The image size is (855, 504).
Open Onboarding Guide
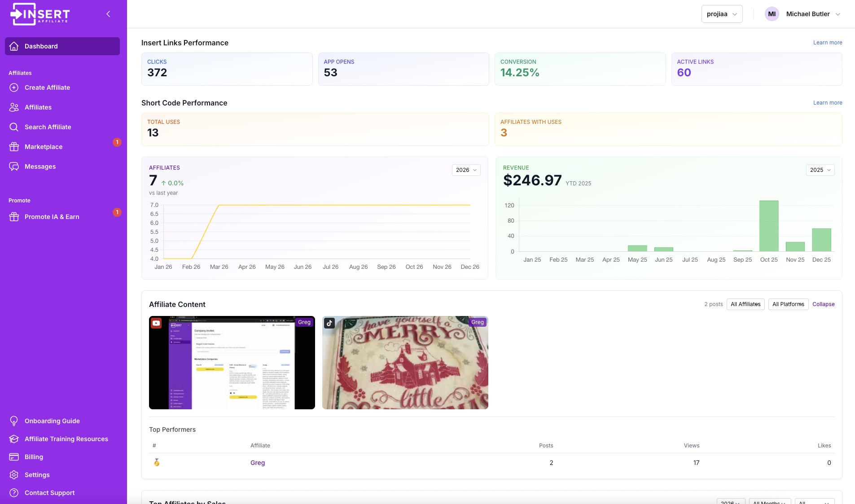62,421
